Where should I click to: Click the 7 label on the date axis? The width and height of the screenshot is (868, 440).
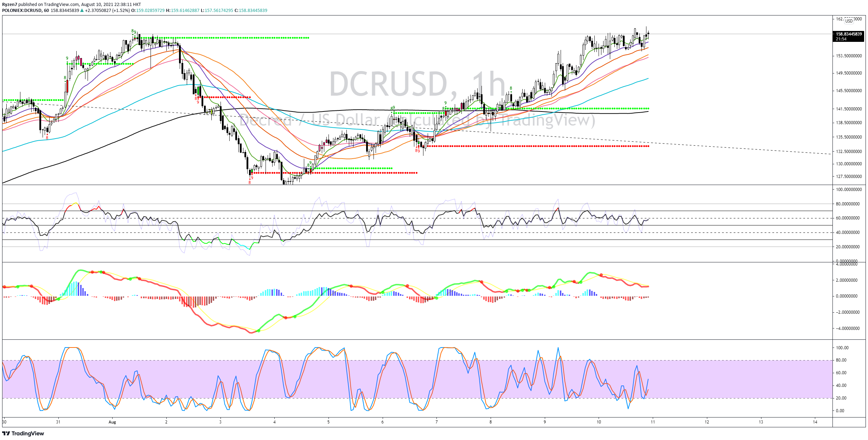pyautogui.click(x=436, y=422)
